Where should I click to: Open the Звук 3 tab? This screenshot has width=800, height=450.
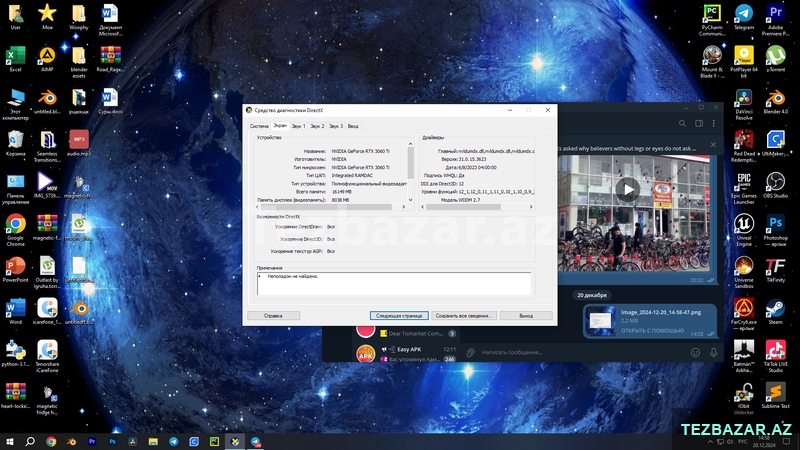336,126
